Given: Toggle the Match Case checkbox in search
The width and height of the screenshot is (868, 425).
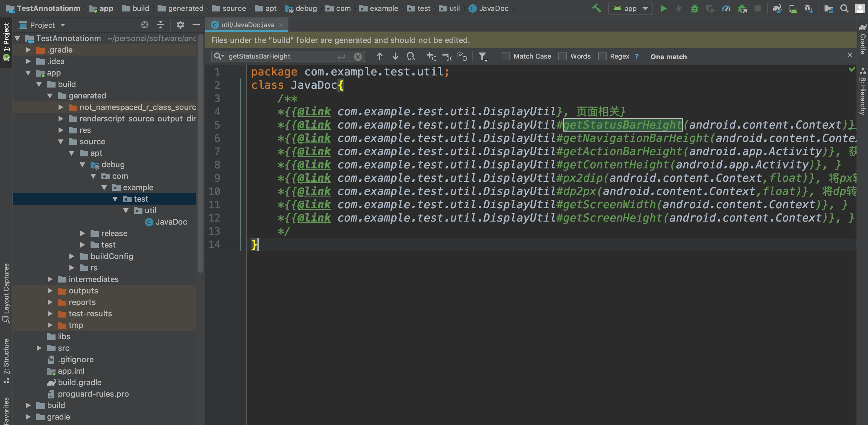Looking at the screenshot, I should tap(506, 56).
